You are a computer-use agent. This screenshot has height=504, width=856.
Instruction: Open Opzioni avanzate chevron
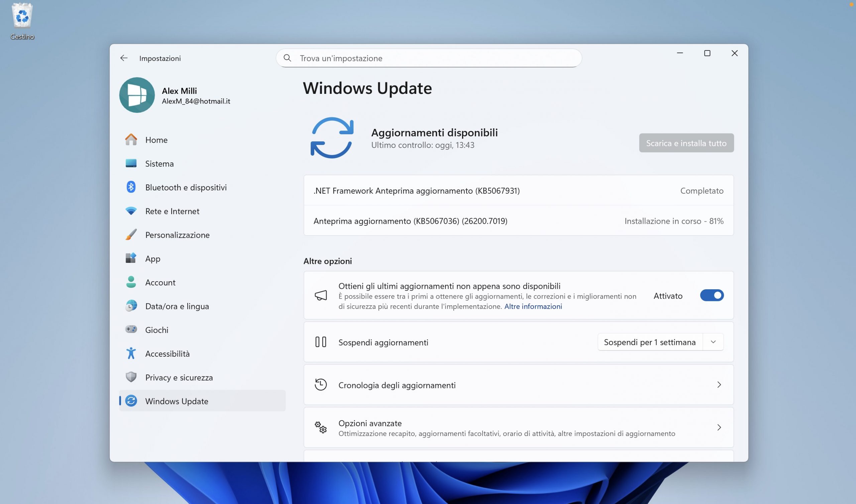coord(719,427)
